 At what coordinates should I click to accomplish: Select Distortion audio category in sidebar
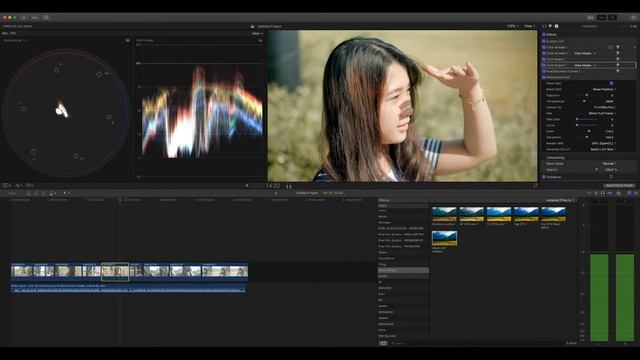(x=384, y=288)
